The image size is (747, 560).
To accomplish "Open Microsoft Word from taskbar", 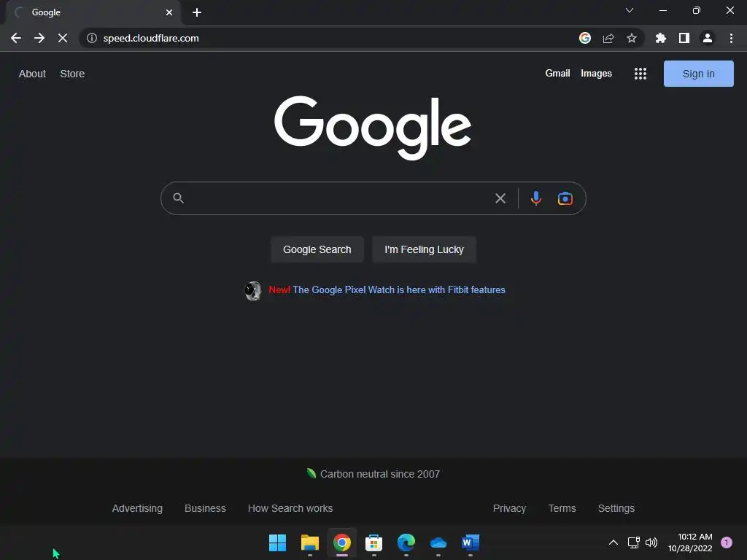I will coord(471,542).
